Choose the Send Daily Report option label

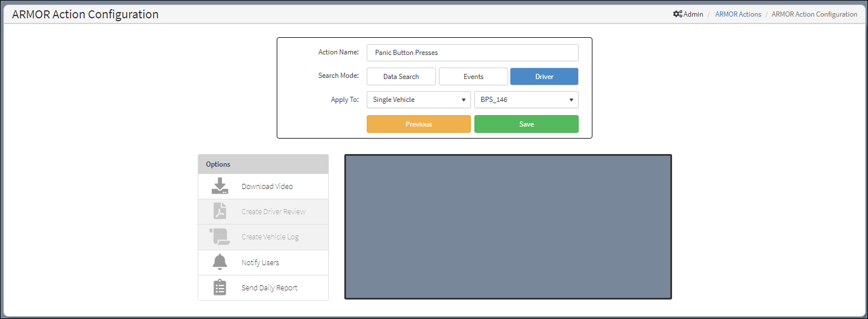pyautogui.click(x=269, y=288)
